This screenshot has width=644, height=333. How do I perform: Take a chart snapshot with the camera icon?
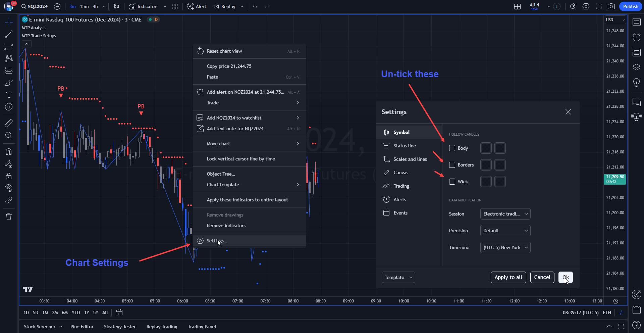(611, 6)
